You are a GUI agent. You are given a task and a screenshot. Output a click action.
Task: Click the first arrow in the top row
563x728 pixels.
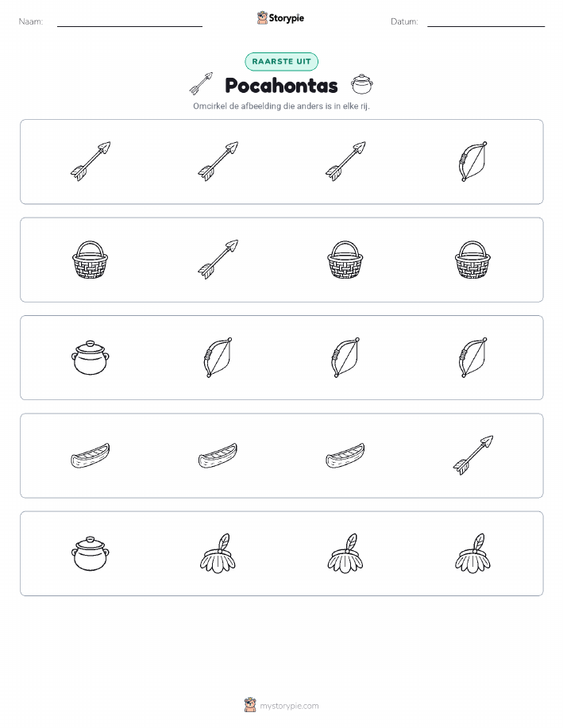coord(91,162)
